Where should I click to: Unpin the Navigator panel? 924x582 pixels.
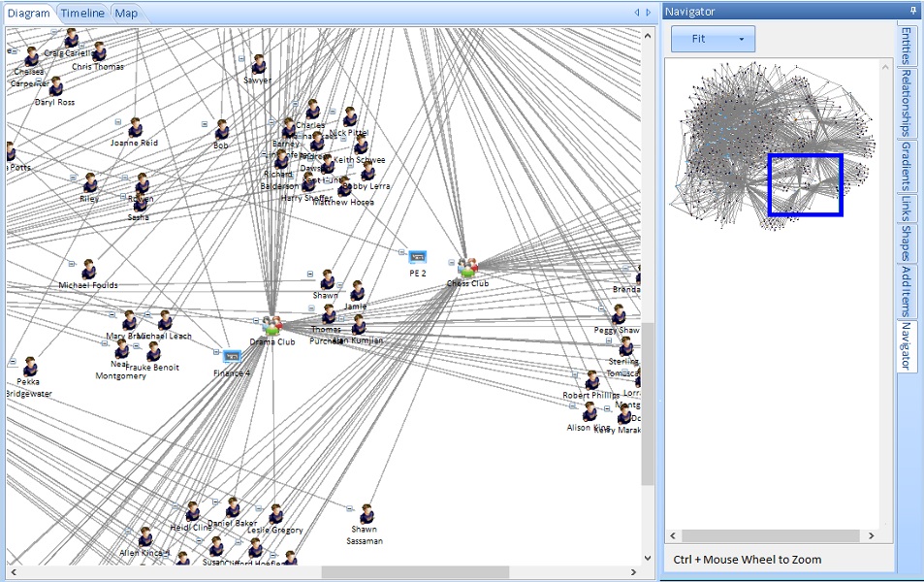click(x=912, y=11)
